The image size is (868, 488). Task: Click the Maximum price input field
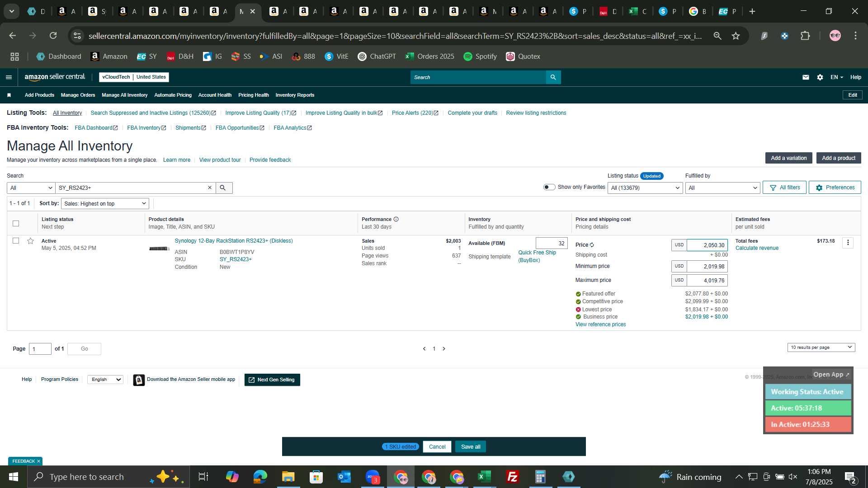pyautogui.click(x=707, y=281)
